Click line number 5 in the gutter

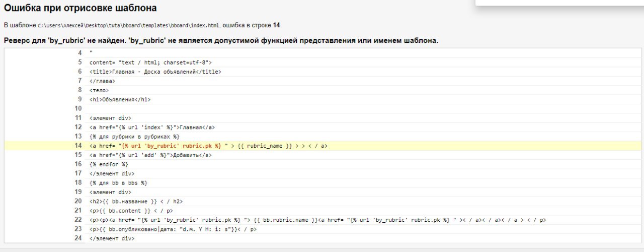[79, 62]
